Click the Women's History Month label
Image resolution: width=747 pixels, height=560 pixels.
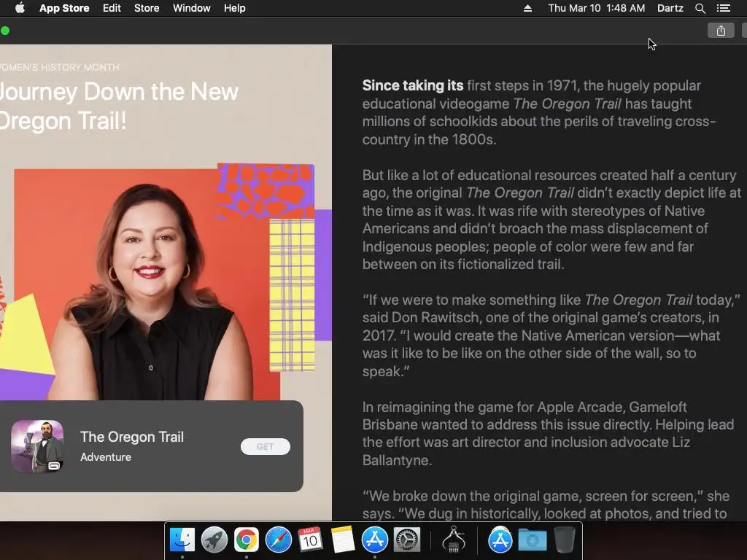point(60,67)
